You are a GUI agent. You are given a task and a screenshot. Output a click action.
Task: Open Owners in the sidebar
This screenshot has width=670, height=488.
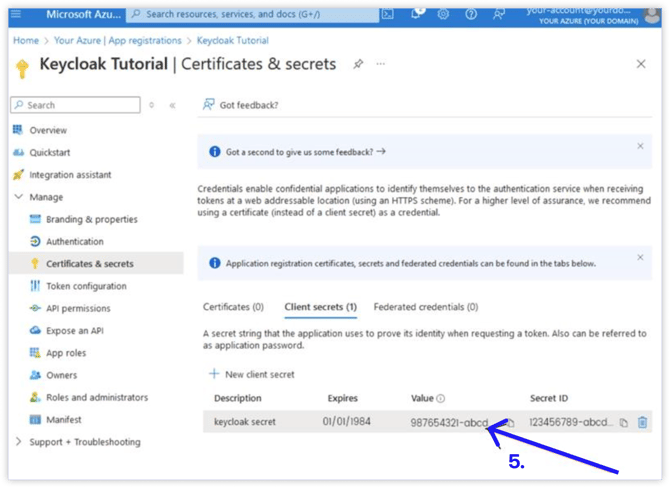pyautogui.click(x=62, y=375)
